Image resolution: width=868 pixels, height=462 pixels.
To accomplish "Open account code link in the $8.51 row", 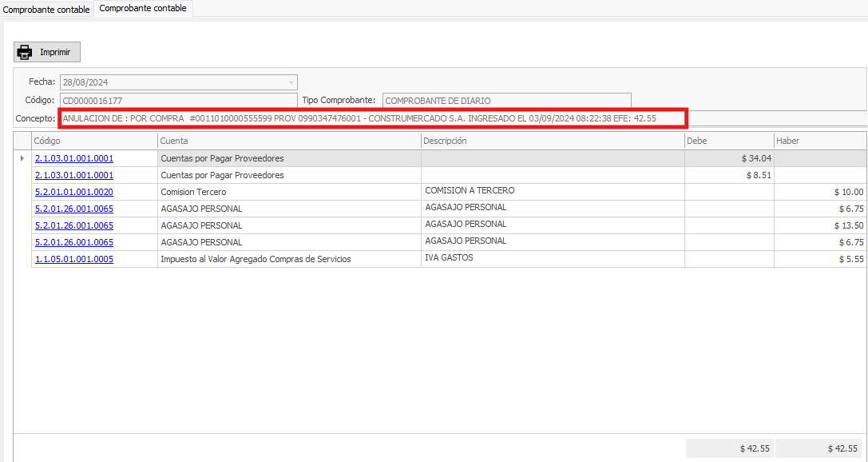I will point(74,176).
